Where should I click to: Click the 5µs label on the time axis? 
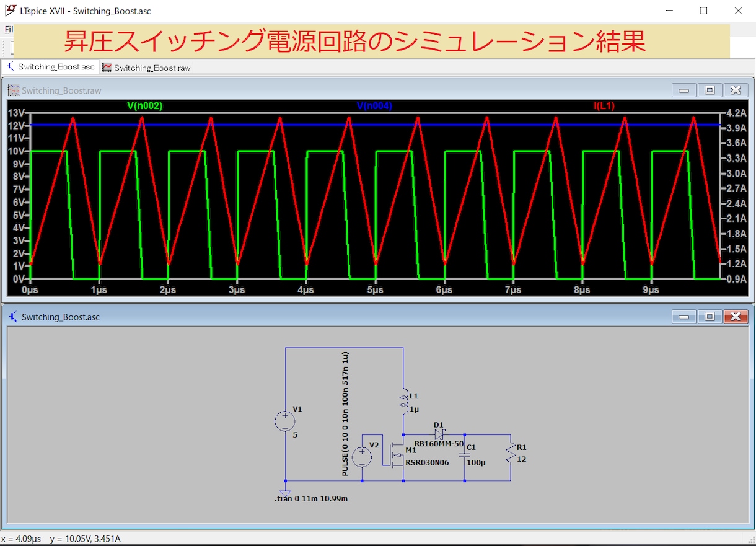(x=375, y=289)
